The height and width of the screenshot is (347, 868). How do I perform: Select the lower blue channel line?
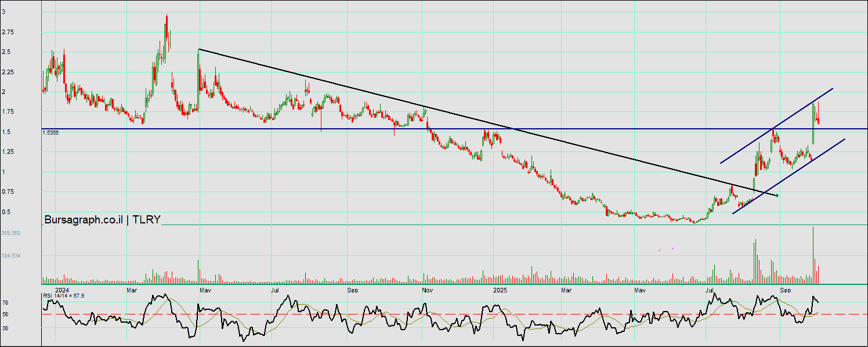789,176
